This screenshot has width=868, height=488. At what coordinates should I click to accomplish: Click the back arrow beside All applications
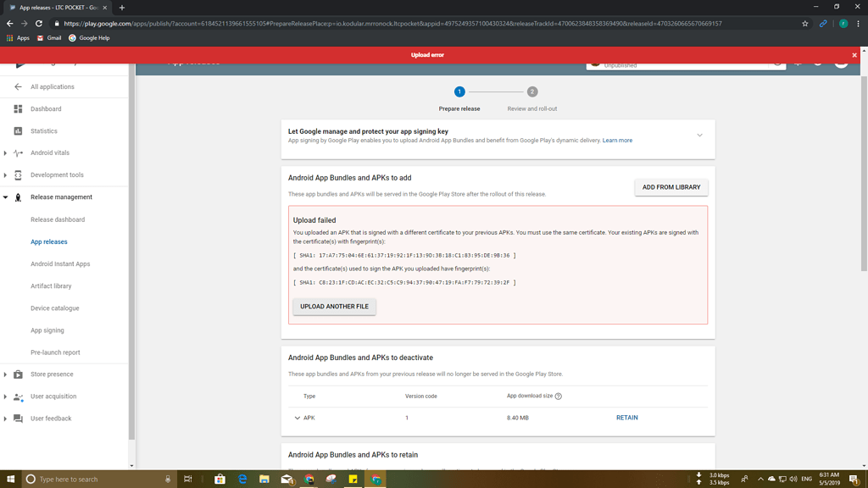17,86
